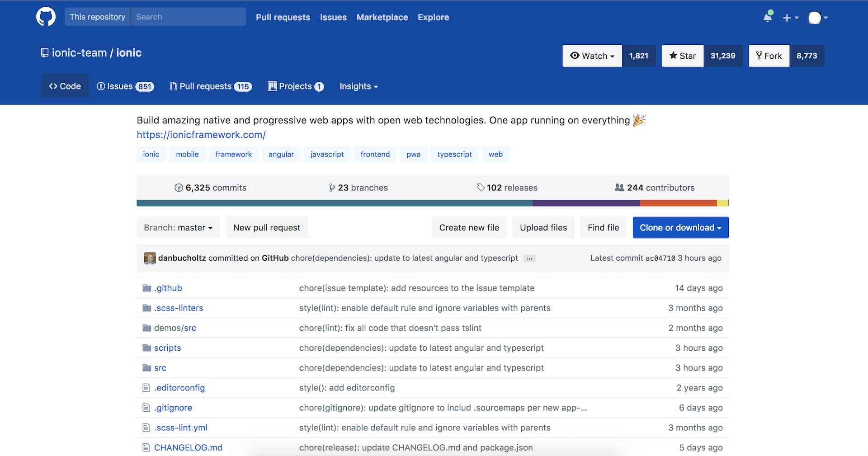Select the web topic tag
The height and width of the screenshot is (456, 868).
pos(495,154)
